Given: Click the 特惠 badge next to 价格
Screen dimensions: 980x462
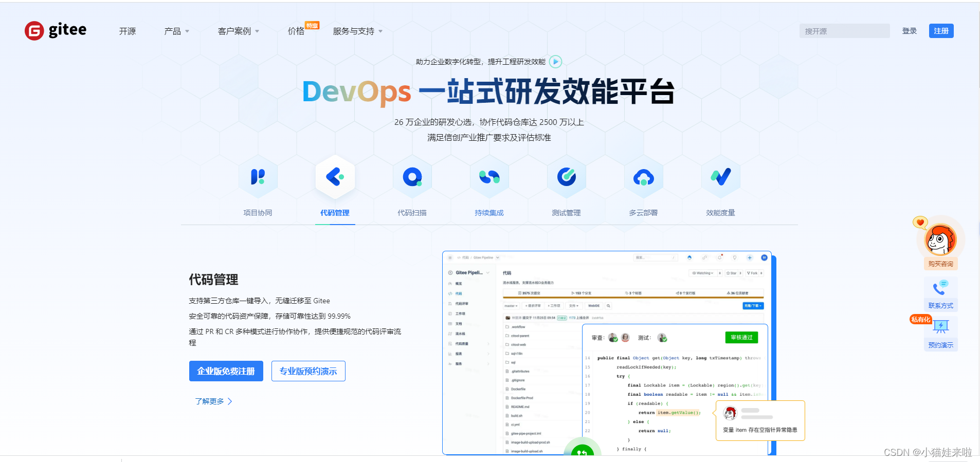Looking at the screenshot, I should tap(312, 25).
